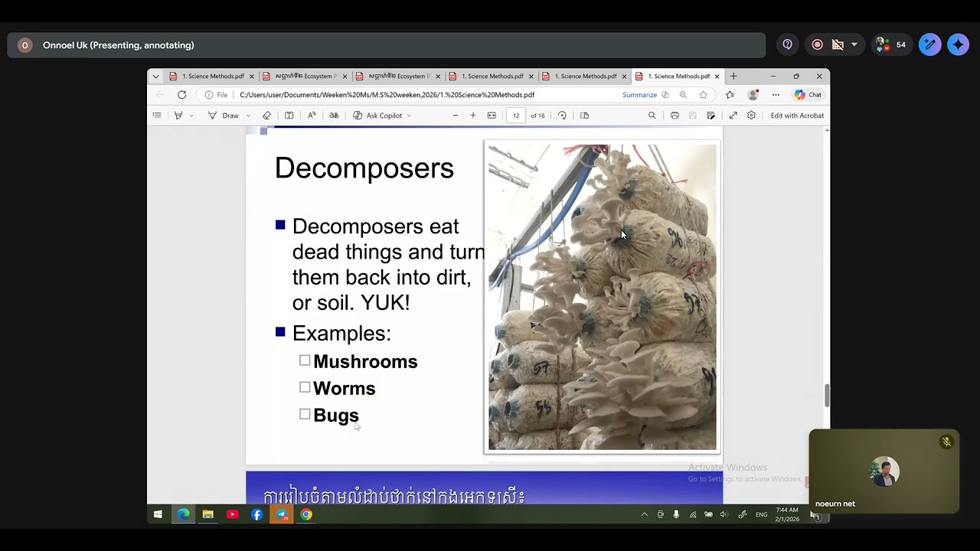Toggle the meeting record button
Screen dimensions: 980x551
coord(818,45)
